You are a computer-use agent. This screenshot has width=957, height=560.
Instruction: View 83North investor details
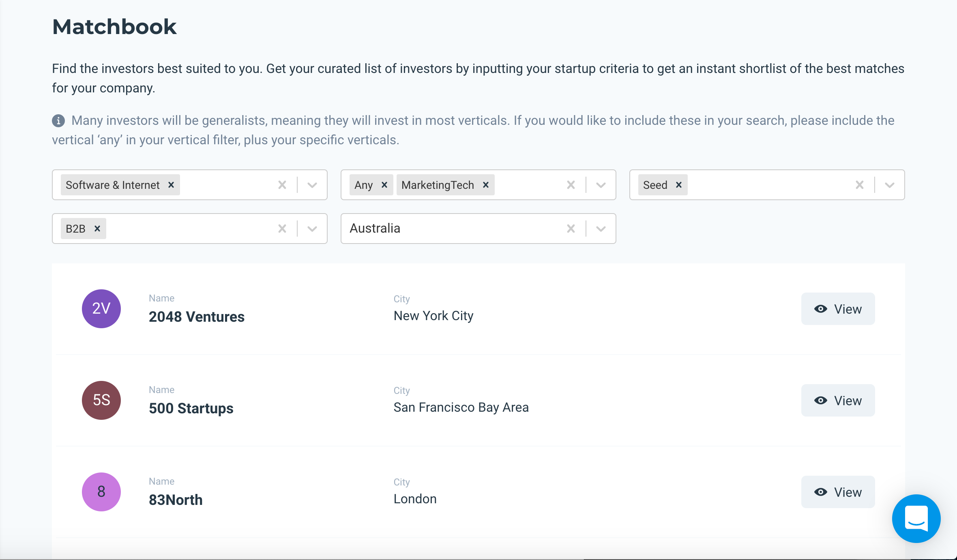(x=838, y=492)
